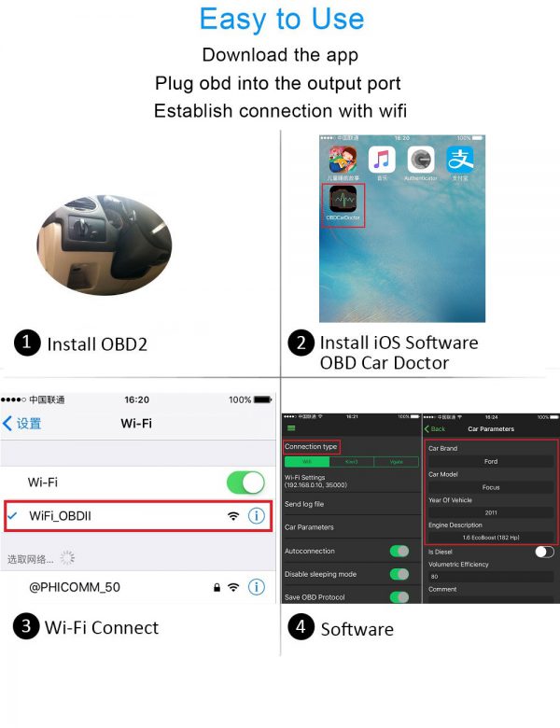
Task: Disable the Autoconnection switch
Action: [399, 551]
